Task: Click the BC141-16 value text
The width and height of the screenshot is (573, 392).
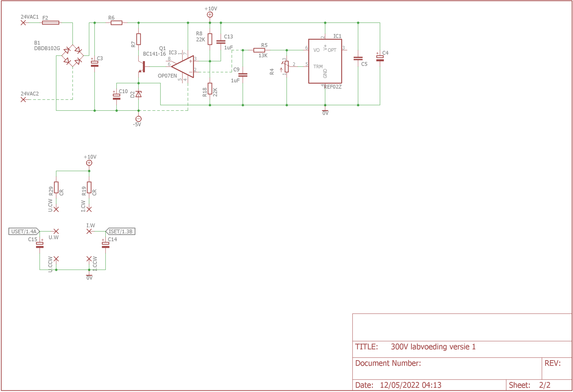Action: (154, 54)
